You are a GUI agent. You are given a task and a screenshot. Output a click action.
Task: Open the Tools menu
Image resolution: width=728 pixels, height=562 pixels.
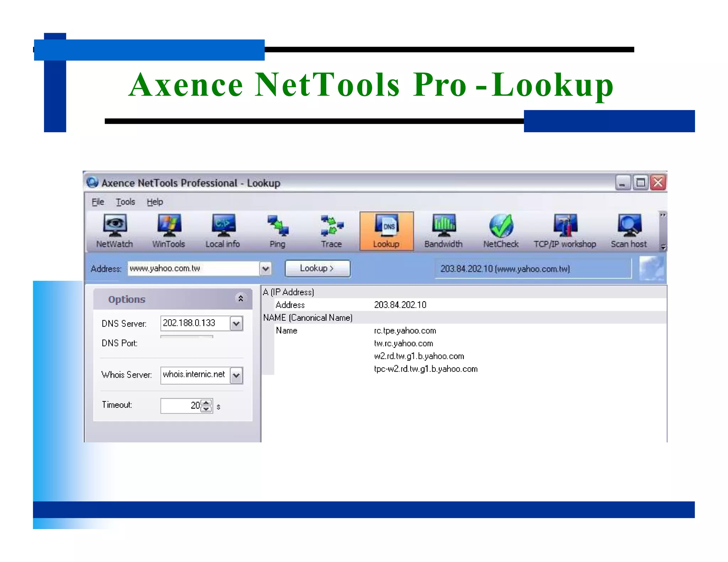(125, 202)
